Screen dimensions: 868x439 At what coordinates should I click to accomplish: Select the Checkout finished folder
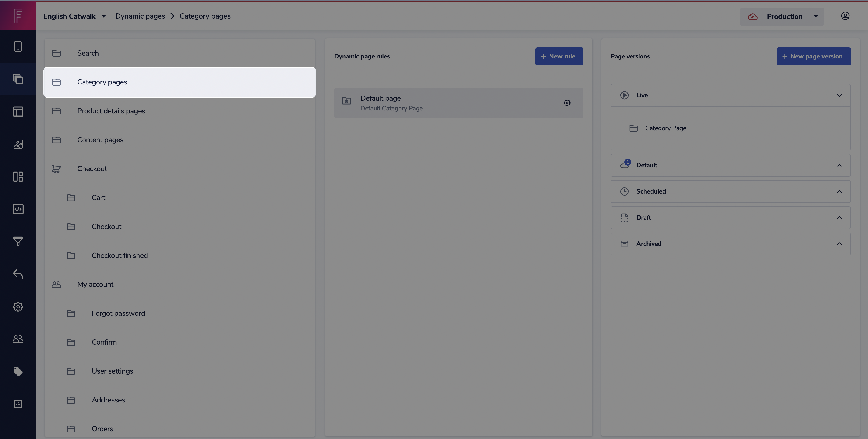point(119,255)
